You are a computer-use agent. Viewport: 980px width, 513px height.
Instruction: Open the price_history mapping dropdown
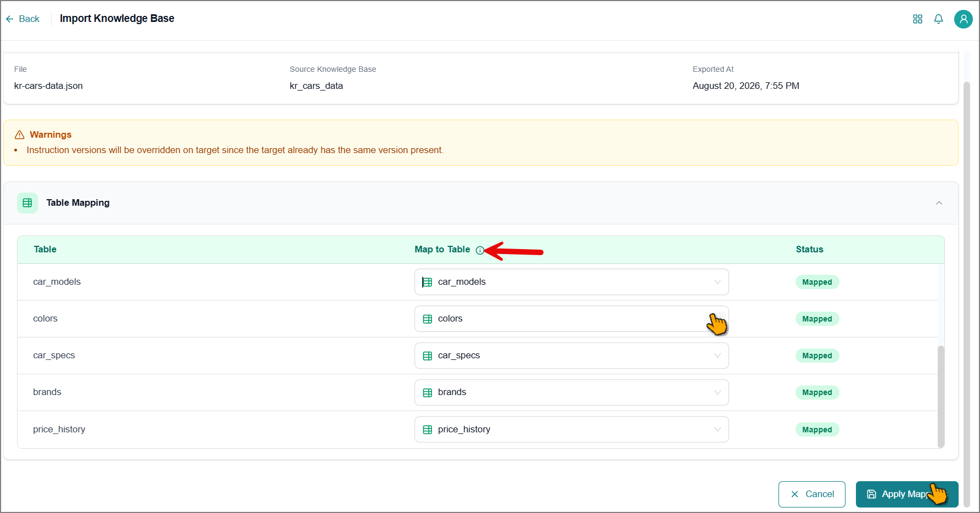(572, 430)
